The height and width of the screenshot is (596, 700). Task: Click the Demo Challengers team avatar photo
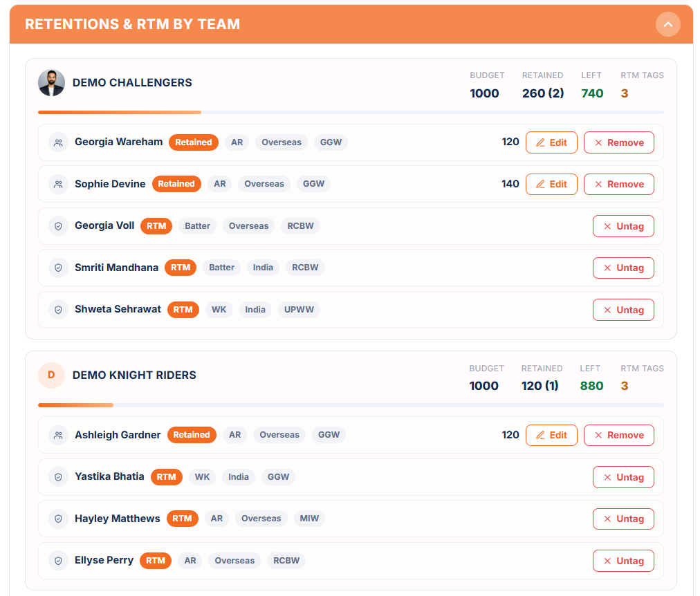point(51,83)
